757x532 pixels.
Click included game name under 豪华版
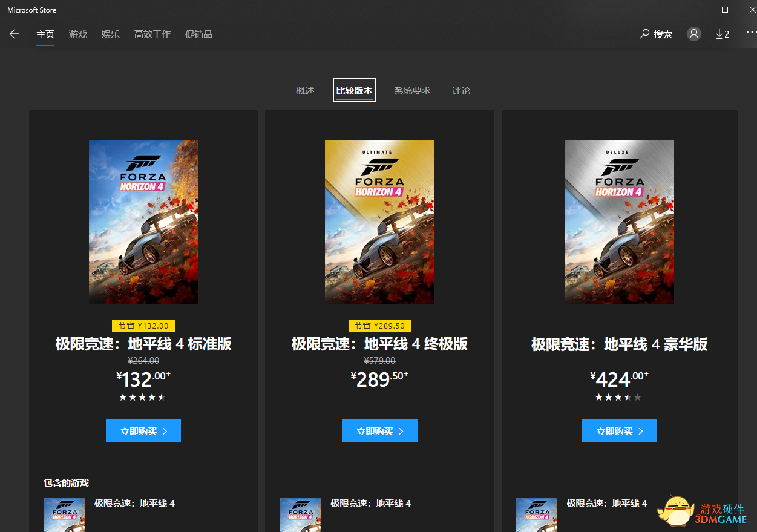coord(607,504)
